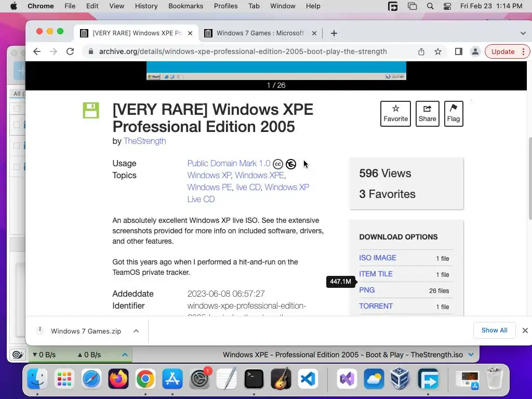Download the ISO IMAGE option
The height and width of the screenshot is (399, 532).
[378, 258]
